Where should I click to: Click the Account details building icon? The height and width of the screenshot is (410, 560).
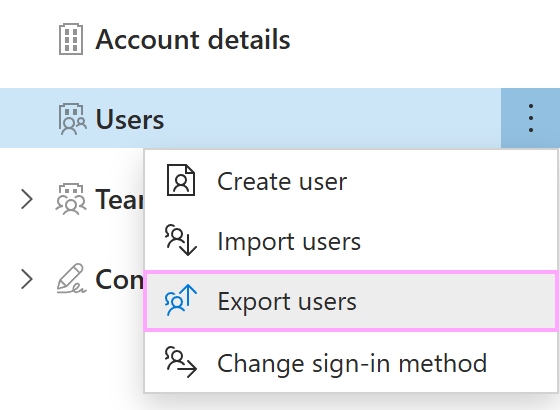71,39
